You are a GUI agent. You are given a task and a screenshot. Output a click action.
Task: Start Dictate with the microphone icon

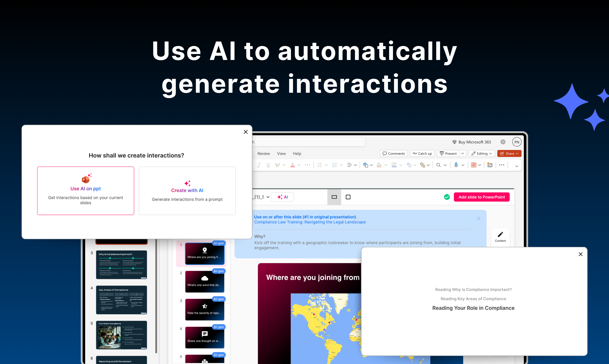[456, 165]
